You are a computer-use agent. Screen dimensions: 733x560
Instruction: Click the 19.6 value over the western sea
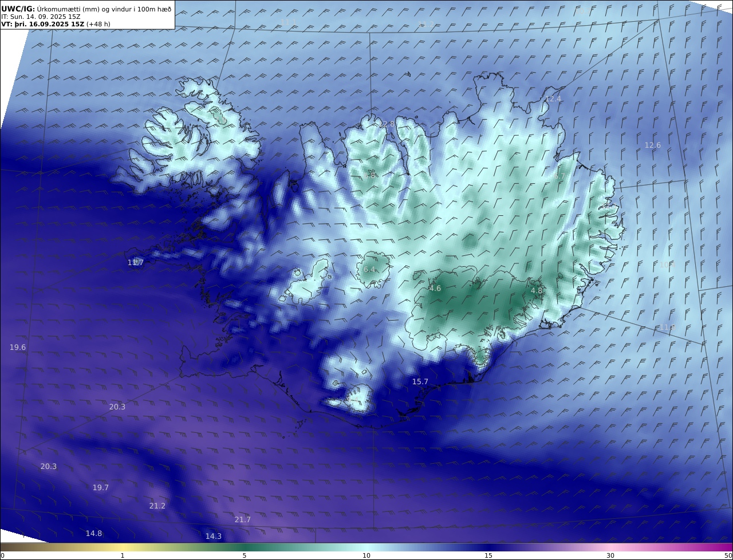18,348
